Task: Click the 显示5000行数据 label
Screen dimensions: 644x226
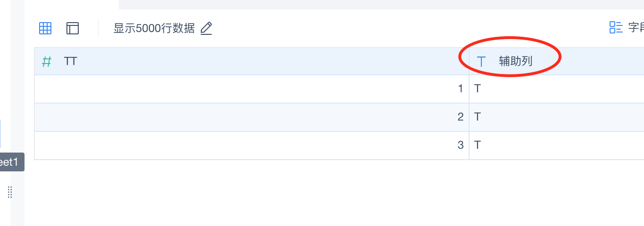Action: (154, 28)
